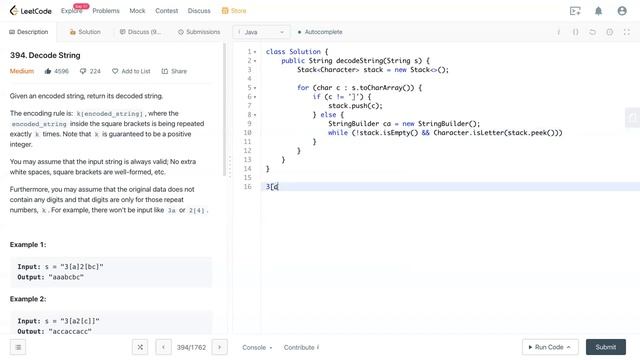Collapse code fold on line 2
Viewport: 640px width, 360px height.
tap(255, 61)
